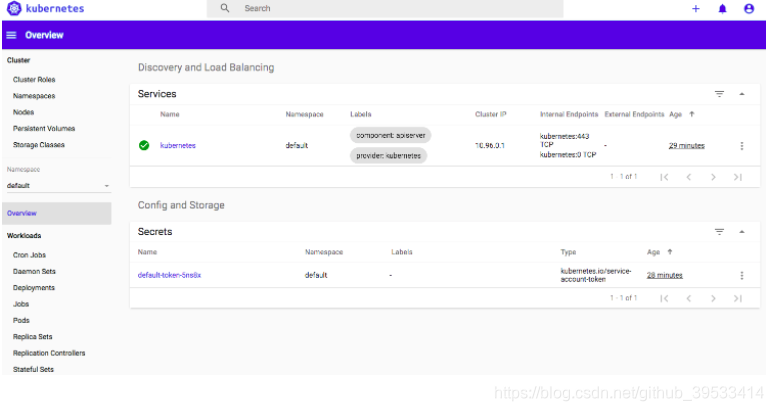Image resolution: width=773 pixels, height=411 pixels.
Task: Open the hamburger navigation menu
Action: click(x=11, y=35)
